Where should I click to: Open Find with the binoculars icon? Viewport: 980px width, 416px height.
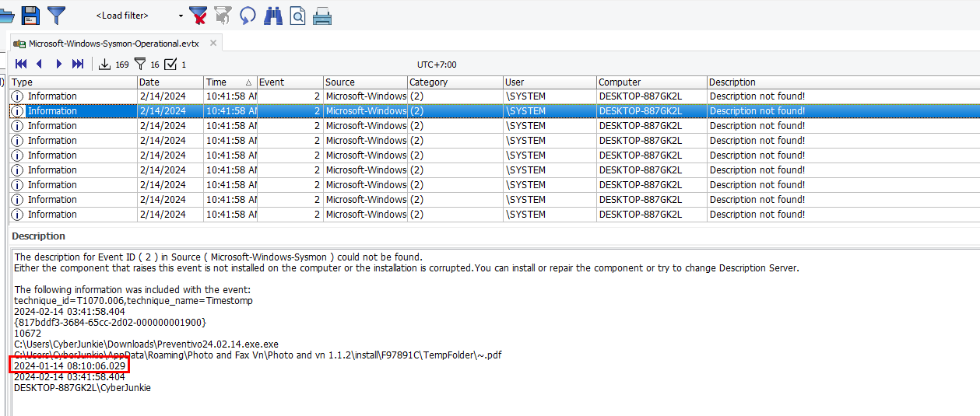(272, 15)
